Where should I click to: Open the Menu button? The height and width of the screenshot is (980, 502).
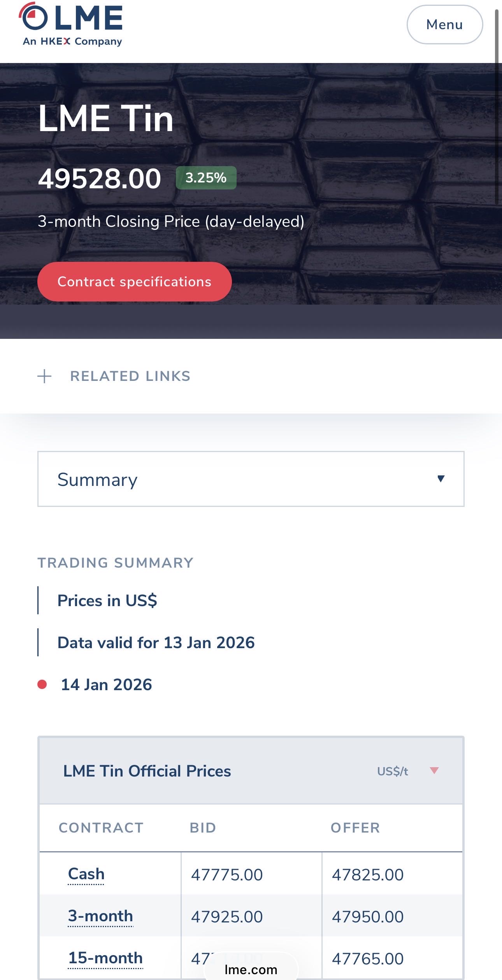coord(444,25)
